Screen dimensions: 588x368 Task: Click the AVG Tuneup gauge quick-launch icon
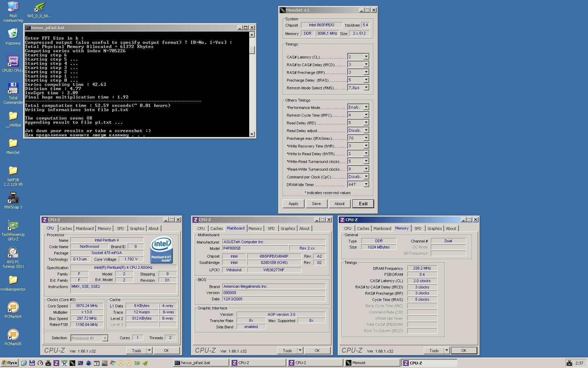(40, 363)
